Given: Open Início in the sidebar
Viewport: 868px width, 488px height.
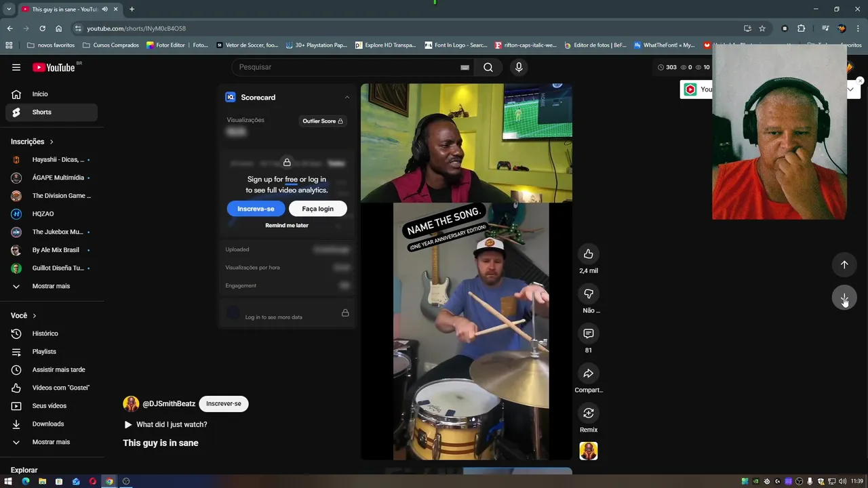Looking at the screenshot, I should (52, 94).
